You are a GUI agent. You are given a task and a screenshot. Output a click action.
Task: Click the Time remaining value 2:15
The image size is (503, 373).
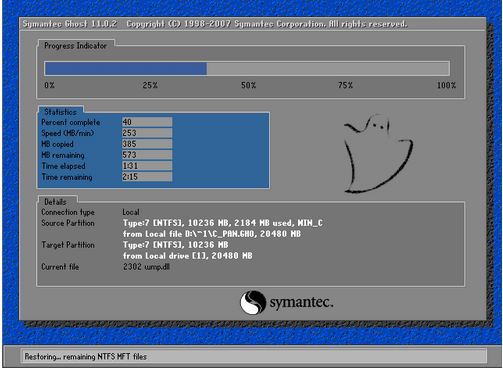point(147,177)
